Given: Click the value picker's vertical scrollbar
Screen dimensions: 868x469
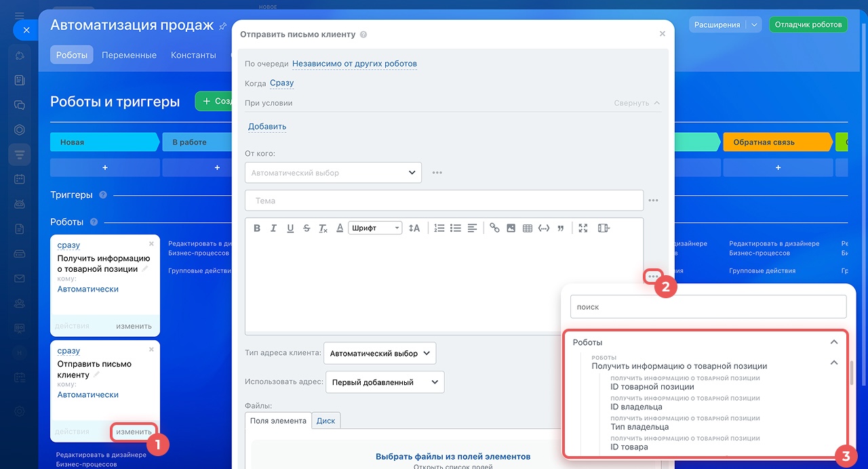Looking at the screenshot, I should (852, 372).
